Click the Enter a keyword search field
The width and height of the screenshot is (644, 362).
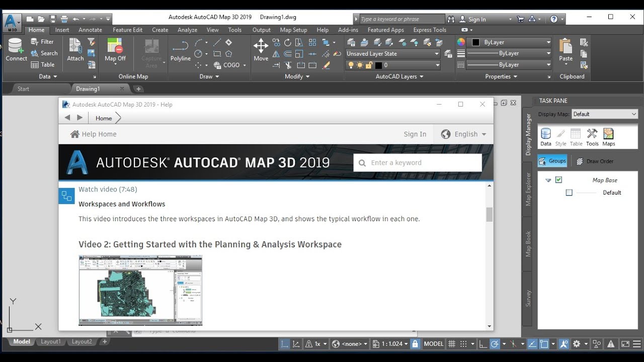(418, 162)
